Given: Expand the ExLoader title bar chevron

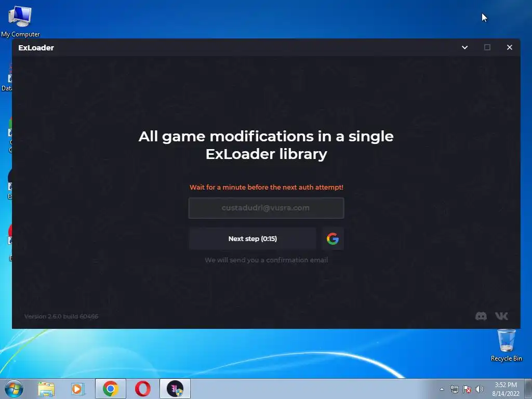Looking at the screenshot, I should click(x=465, y=47).
